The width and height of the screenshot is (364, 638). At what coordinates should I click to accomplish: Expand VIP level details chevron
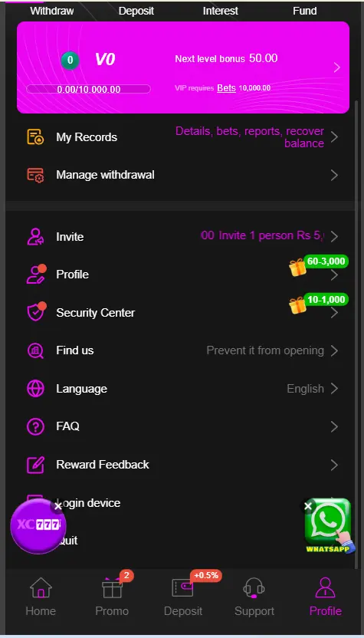336,67
